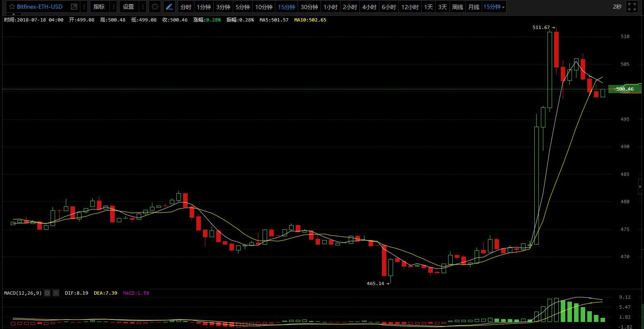Viewport: 644px width, 329px height.
Task: Click the MACD(12,26,9) indicator label
Action: click(23, 293)
